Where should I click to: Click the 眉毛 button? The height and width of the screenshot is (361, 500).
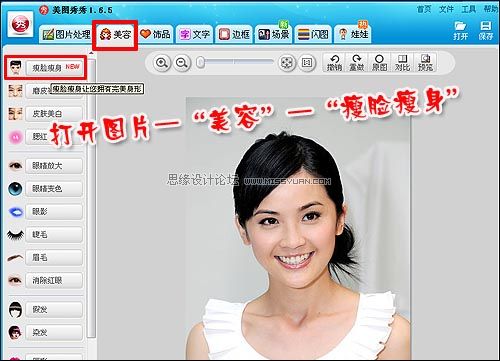click(54, 258)
